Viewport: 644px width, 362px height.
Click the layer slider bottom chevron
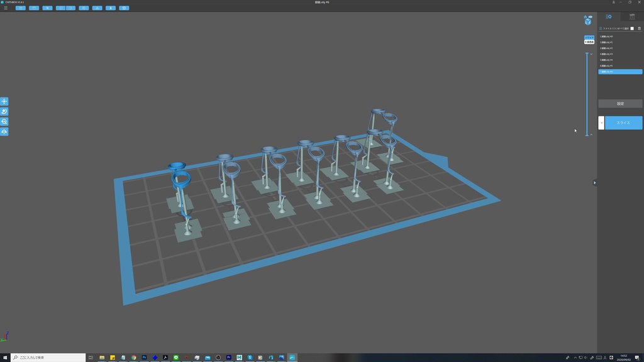point(591,134)
